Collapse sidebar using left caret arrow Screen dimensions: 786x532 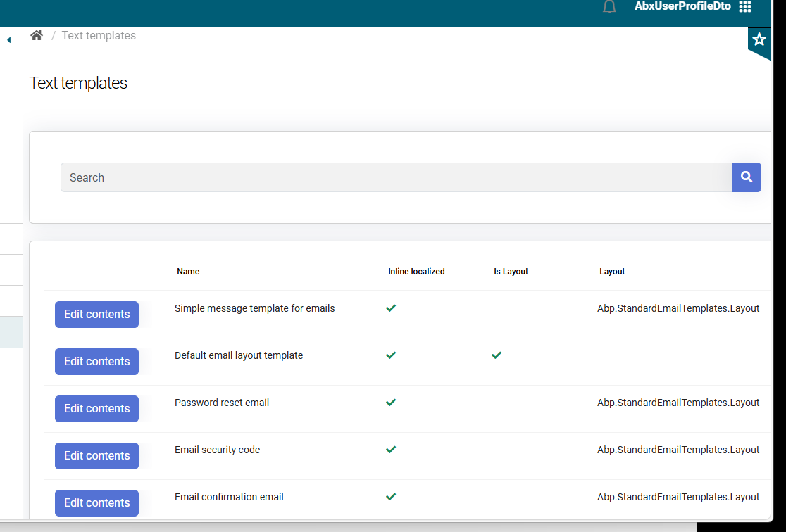8,40
